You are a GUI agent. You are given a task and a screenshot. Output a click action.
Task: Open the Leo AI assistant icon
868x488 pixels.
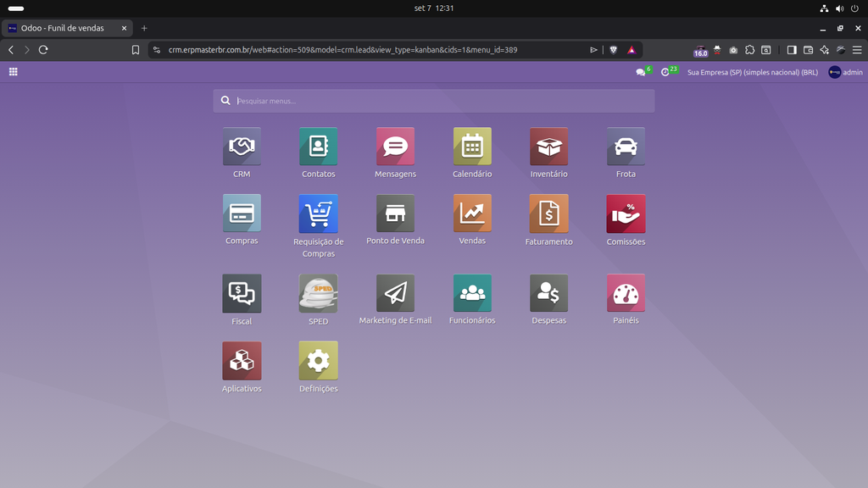coord(824,50)
